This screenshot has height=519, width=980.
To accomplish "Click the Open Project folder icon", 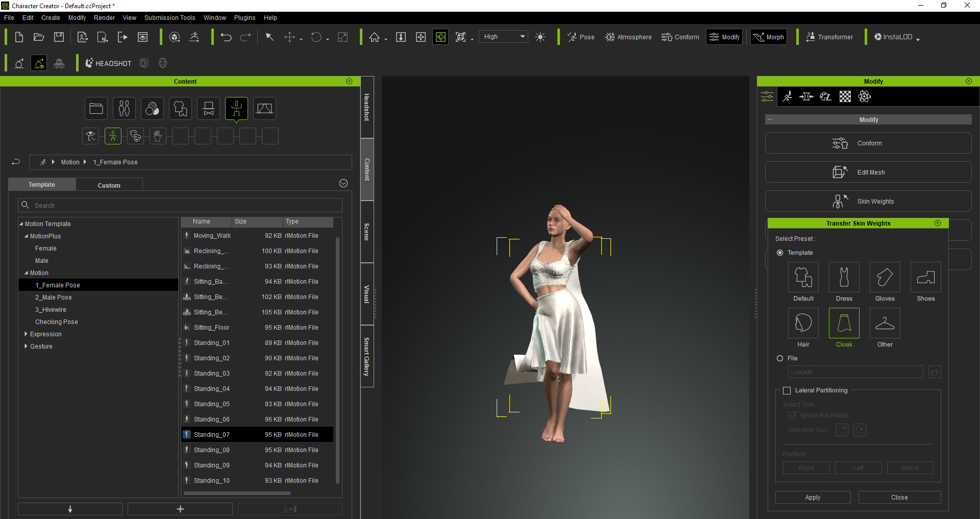I will [x=39, y=37].
